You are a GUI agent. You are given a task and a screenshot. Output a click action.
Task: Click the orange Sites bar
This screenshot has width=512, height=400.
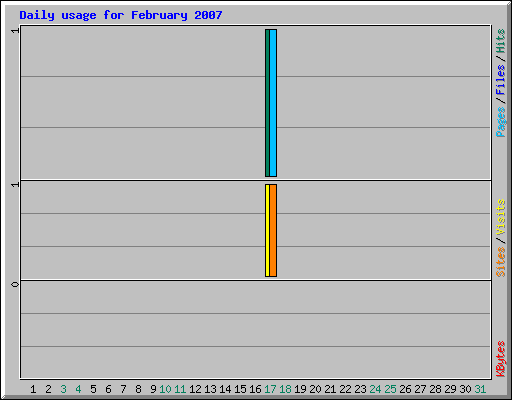click(x=273, y=230)
